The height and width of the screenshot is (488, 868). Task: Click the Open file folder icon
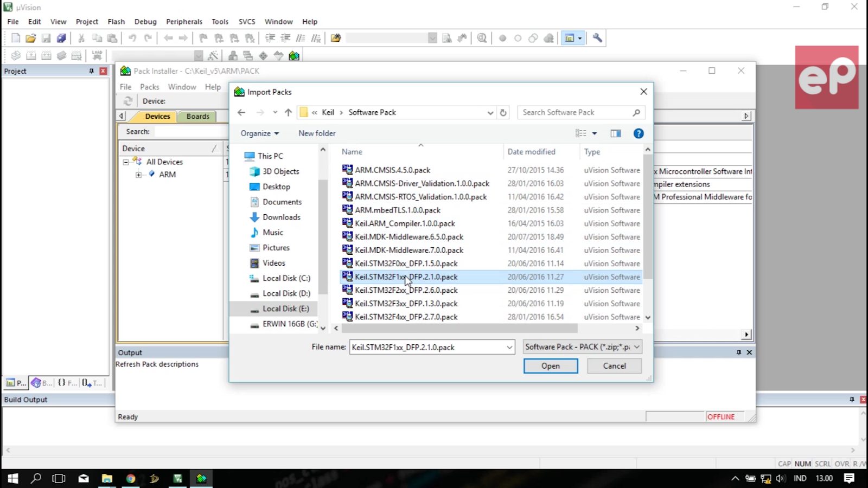31,38
